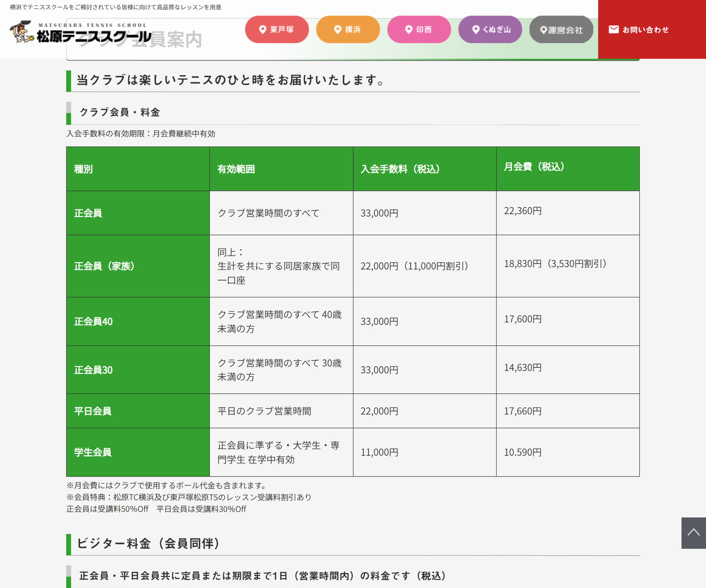Click the location pin icon in 東戸塚 button
This screenshot has height=588, width=706.
pos(263,29)
